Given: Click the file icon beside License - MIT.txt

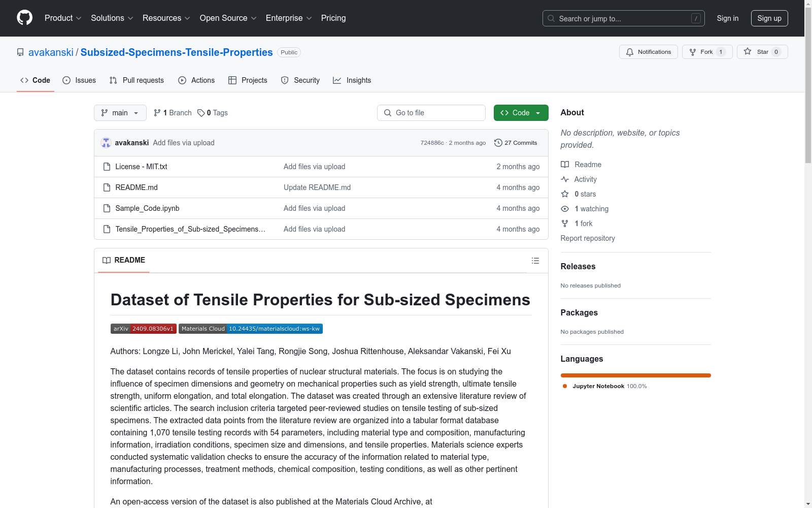Looking at the screenshot, I should 107,167.
